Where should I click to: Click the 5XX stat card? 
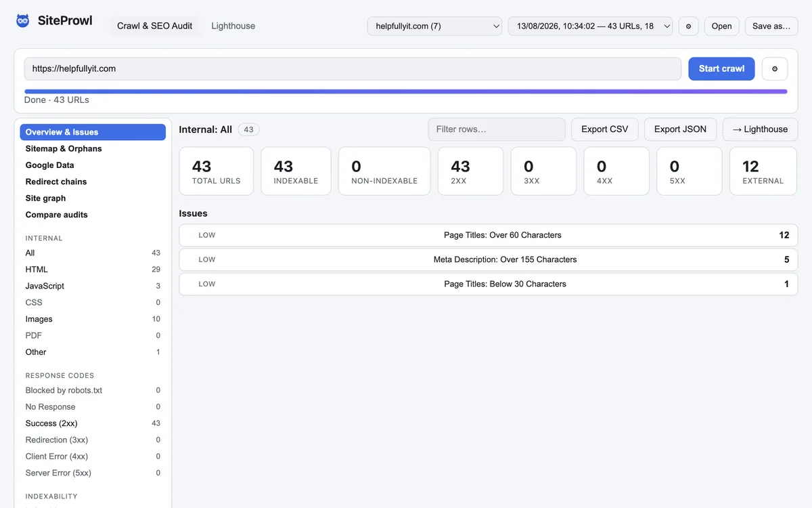click(x=689, y=171)
